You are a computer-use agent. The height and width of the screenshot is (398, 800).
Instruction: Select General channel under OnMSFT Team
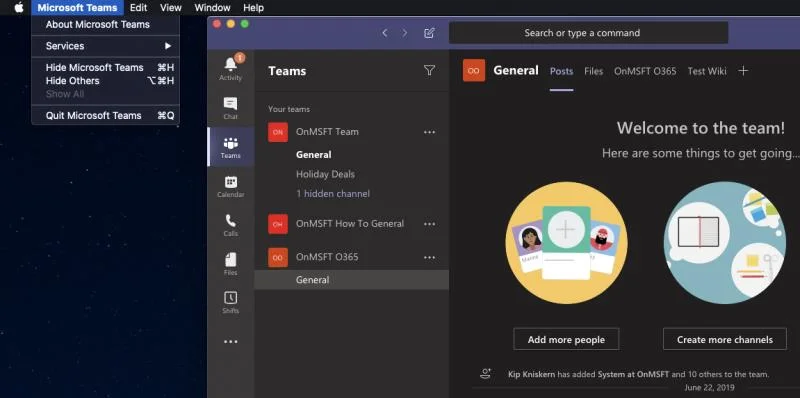point(313,155)
